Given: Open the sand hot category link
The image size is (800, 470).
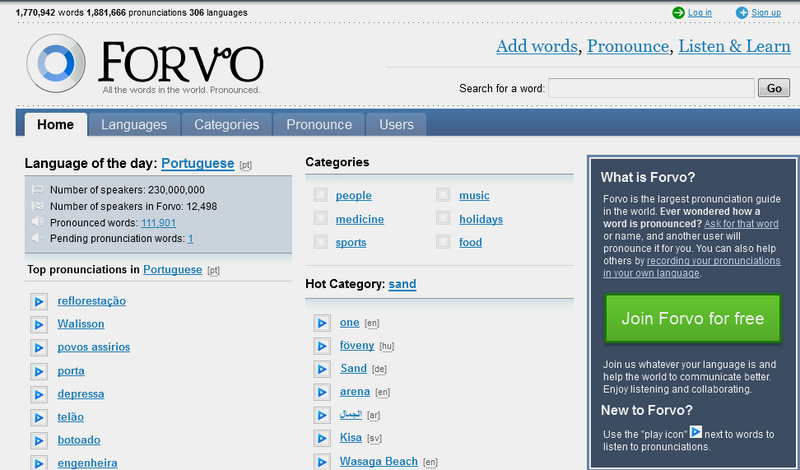Looking at the screenshot, I should tap(402, 284).
